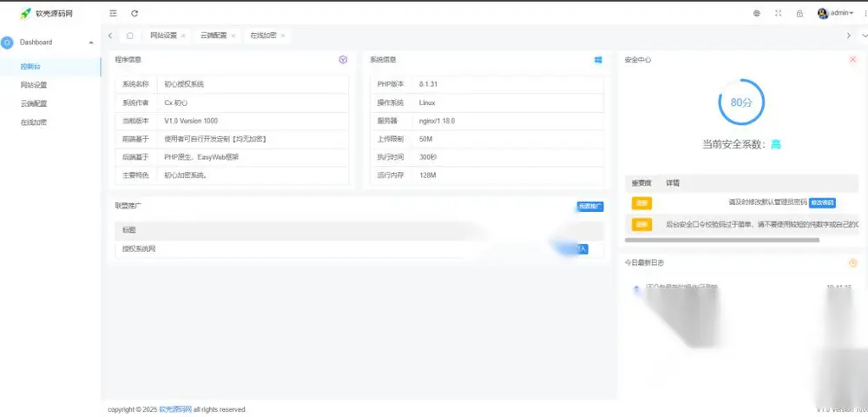868x417 pixels.
Task: Switch to the 云端配置 tab
Action: (x=214, y=36)
